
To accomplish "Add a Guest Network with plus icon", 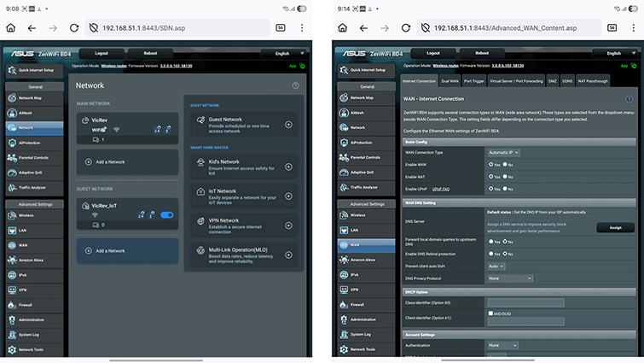I will point(288,125).
